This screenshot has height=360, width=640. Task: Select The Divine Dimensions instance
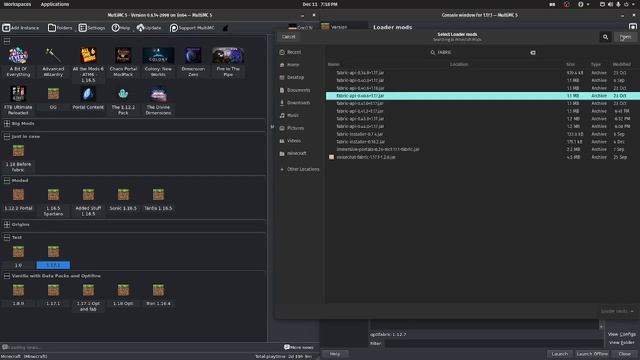tap(158, 94)
